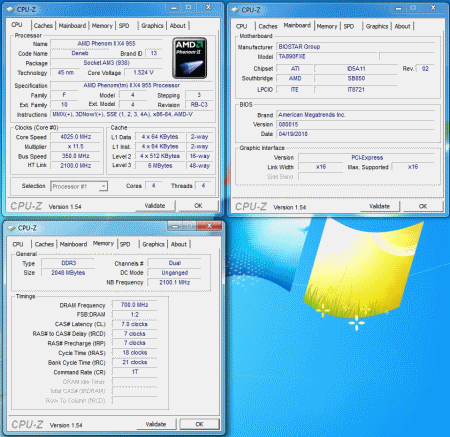Image resolution: width=450 pixels, height=437 pixels.
Task: Open Graphics tab in the processor window
Action: point(152,26)
